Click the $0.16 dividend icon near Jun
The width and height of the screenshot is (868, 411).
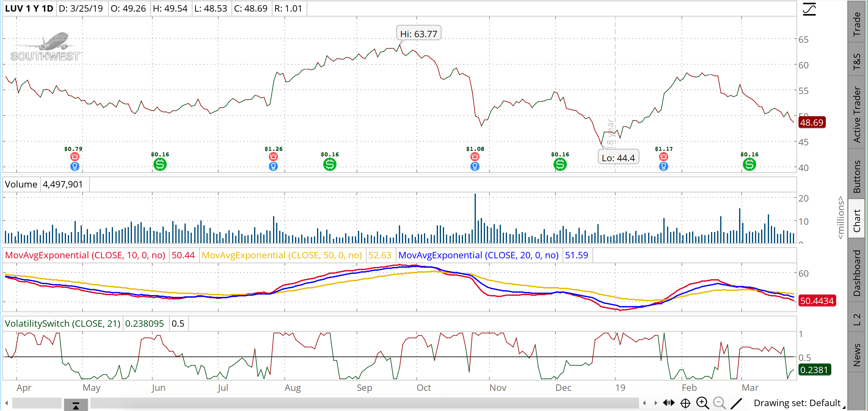pyautogui.click(x=160, y=164)
